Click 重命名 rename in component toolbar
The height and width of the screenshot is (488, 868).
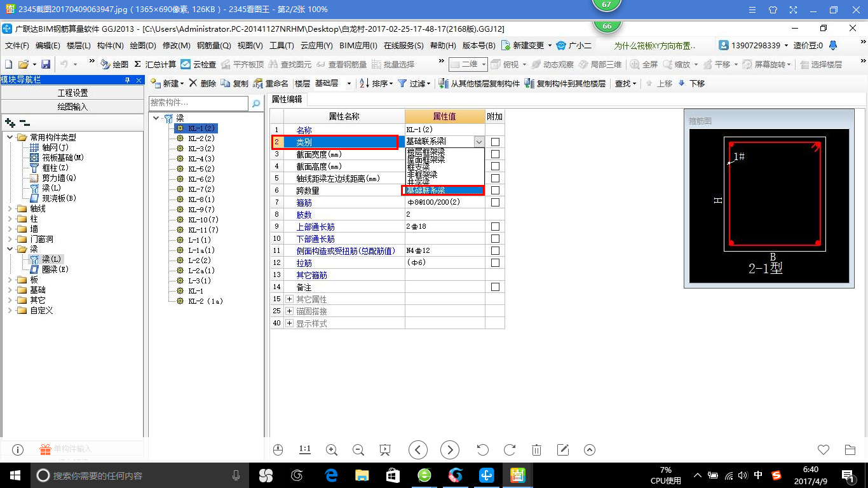click(271, 83)
